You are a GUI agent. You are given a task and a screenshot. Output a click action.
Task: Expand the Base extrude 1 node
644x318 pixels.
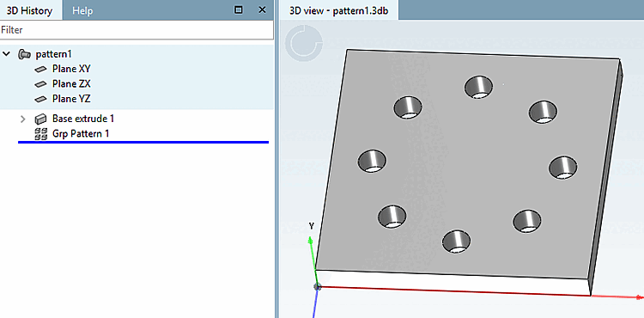23,119
